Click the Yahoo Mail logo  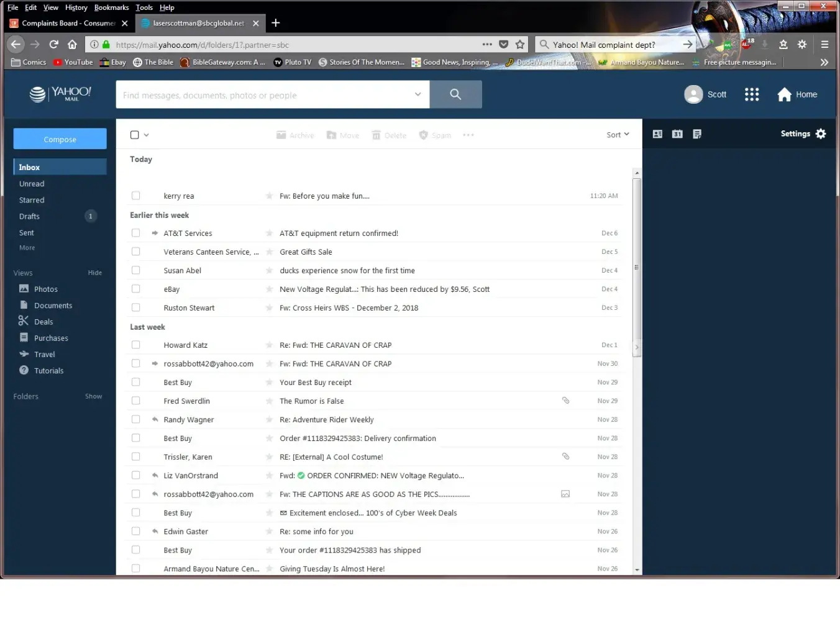[60, 94]
